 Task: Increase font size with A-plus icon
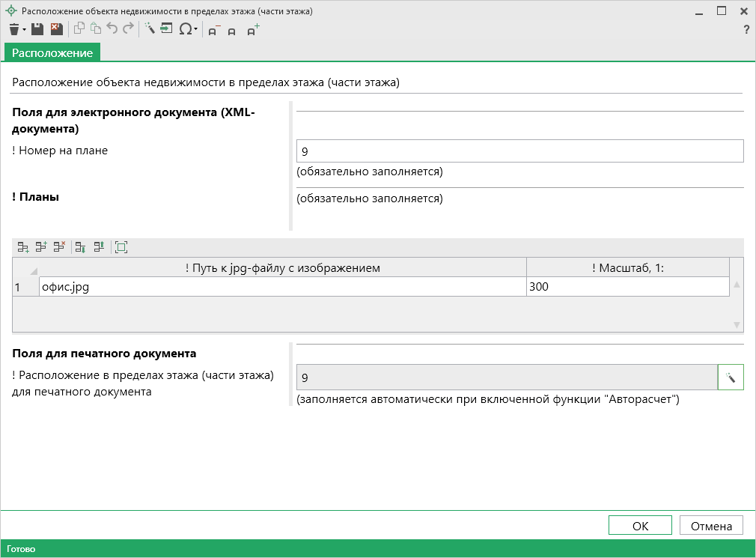click(x=253, y=30)
